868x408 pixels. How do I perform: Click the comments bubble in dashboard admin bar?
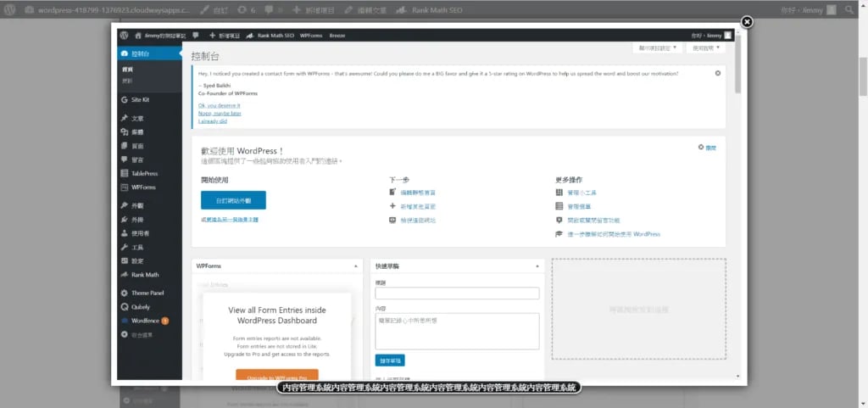click(196, 36)
